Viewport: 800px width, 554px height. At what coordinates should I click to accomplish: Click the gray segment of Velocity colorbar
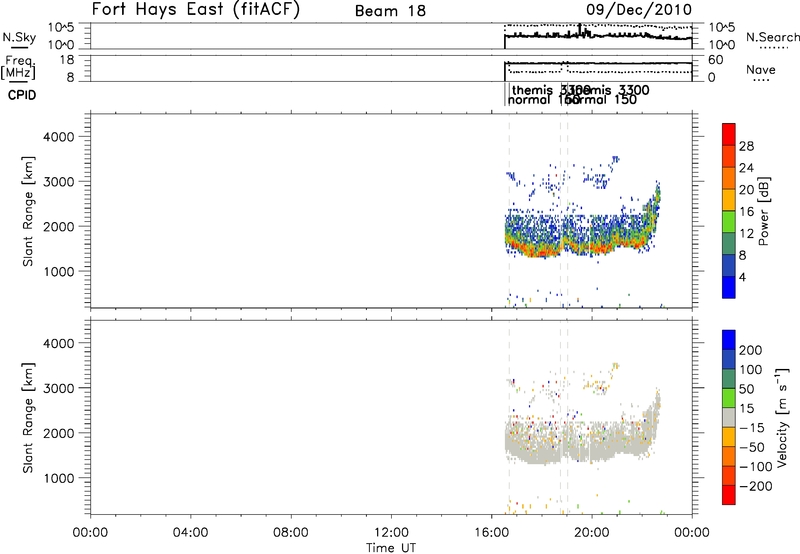(729, 417)
